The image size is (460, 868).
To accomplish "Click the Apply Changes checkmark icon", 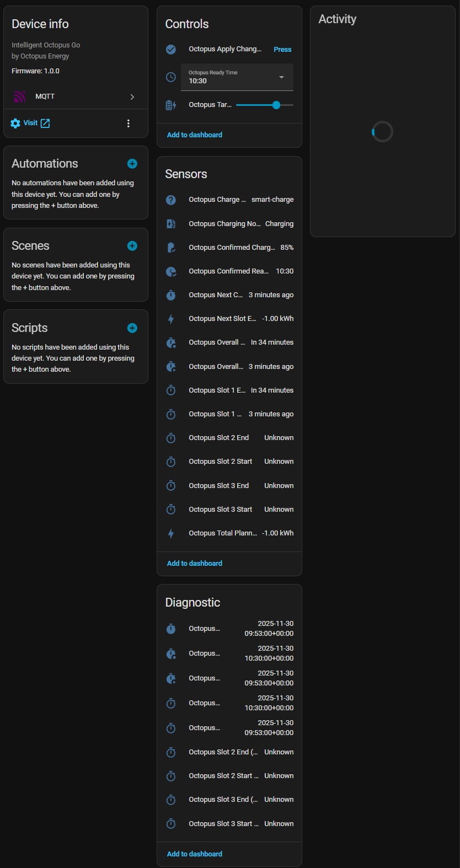I will click(171, 50).
